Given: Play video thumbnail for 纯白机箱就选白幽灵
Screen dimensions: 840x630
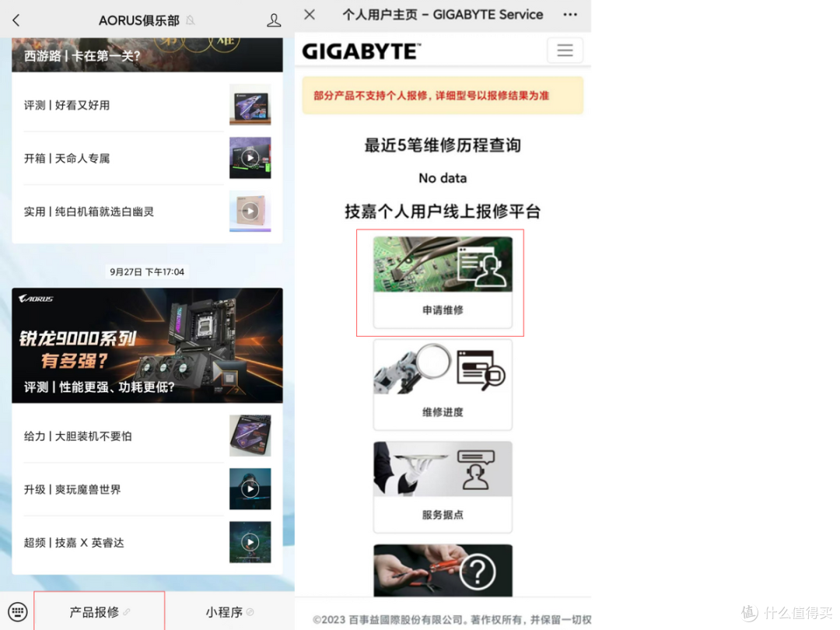Looking at the screenshot, I should click(250, 211).
